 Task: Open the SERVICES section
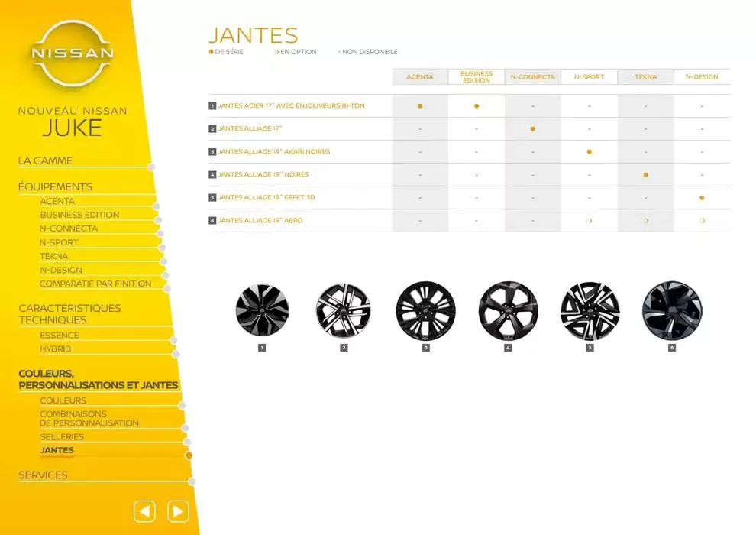click(43, 475)
